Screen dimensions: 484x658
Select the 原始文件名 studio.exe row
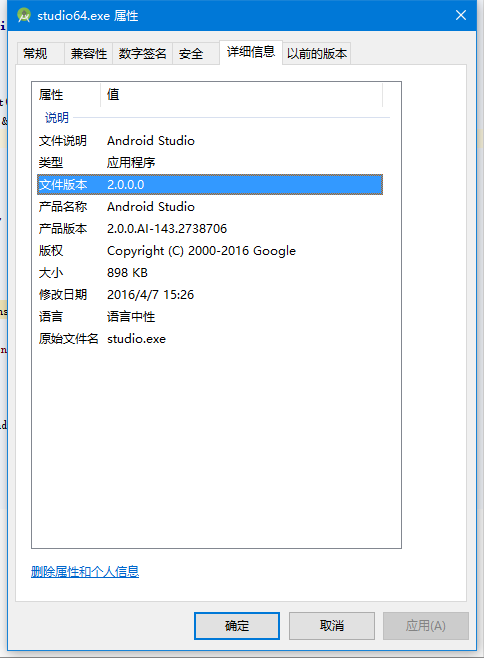point(210,339)
